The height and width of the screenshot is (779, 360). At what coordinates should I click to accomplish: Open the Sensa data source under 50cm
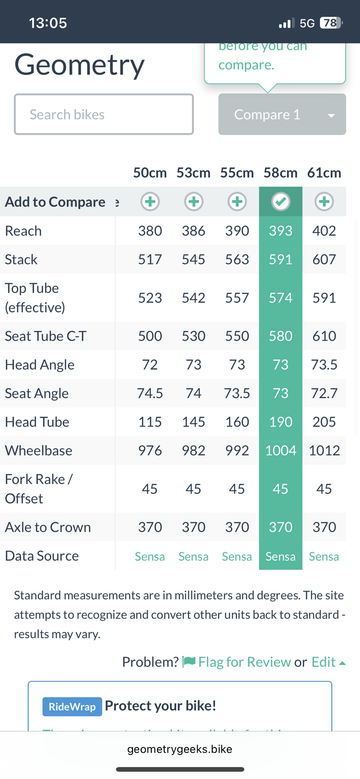coord(150,556)
